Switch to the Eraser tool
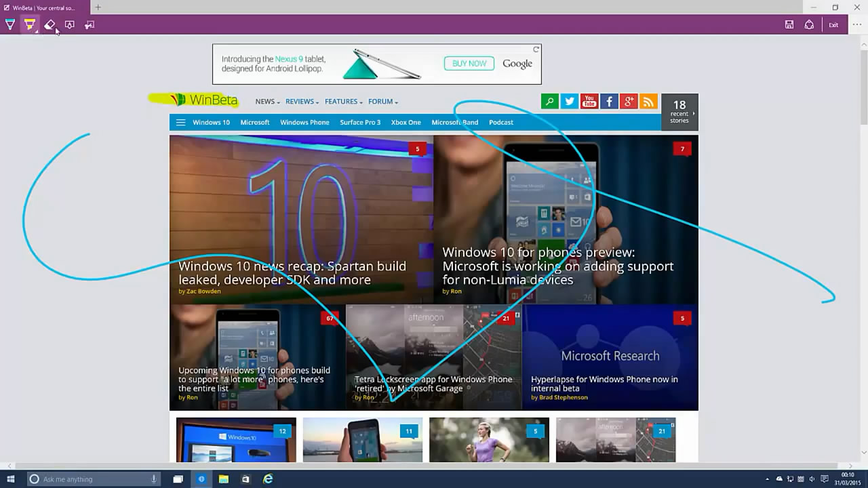 pos(50,24)
